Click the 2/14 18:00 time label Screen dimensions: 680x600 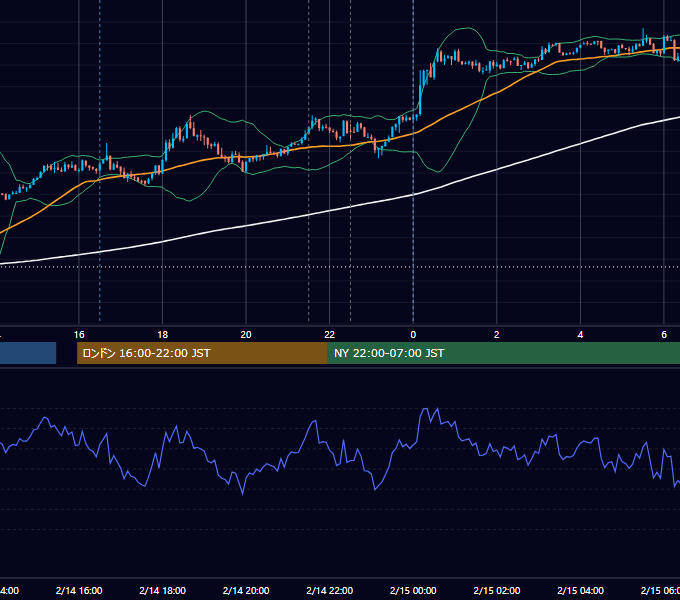pos(163,590)
